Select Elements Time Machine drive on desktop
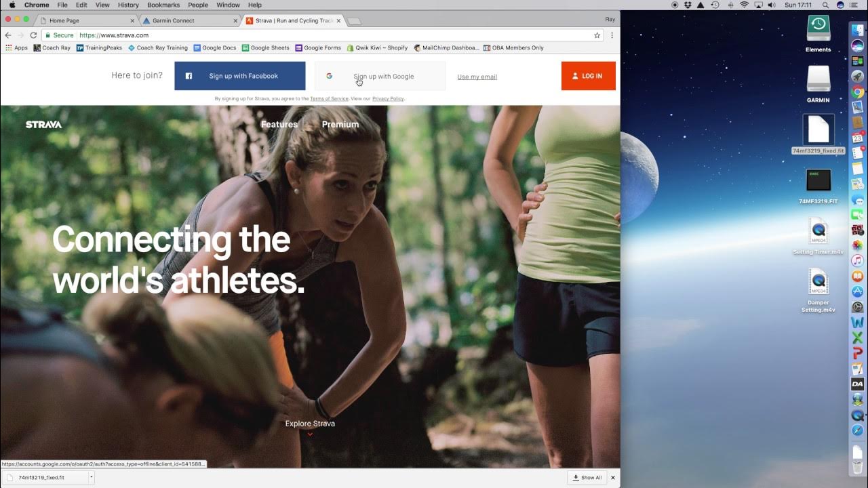Viewport: 868px width, 488px height. pos(818,34)
